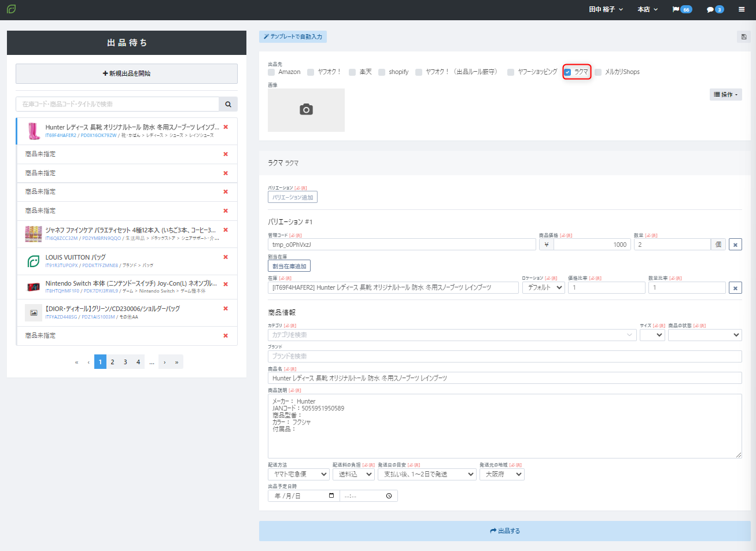Open the 配送方法 ヤマト宅急便 dropdown

[x=299, y=474]
